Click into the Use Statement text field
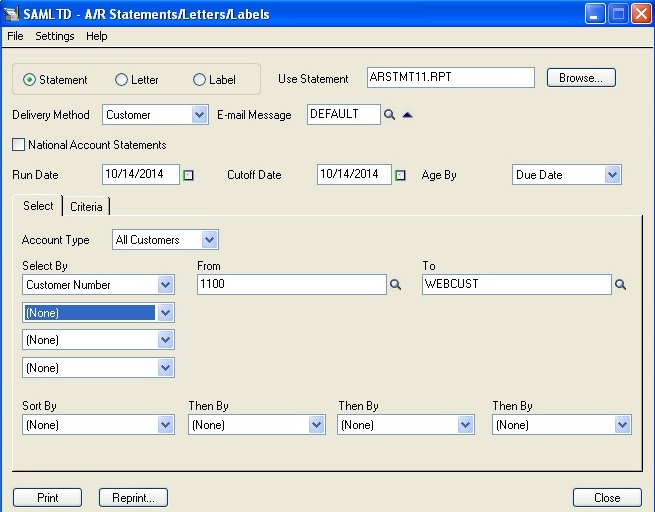 tap(450, 78)
